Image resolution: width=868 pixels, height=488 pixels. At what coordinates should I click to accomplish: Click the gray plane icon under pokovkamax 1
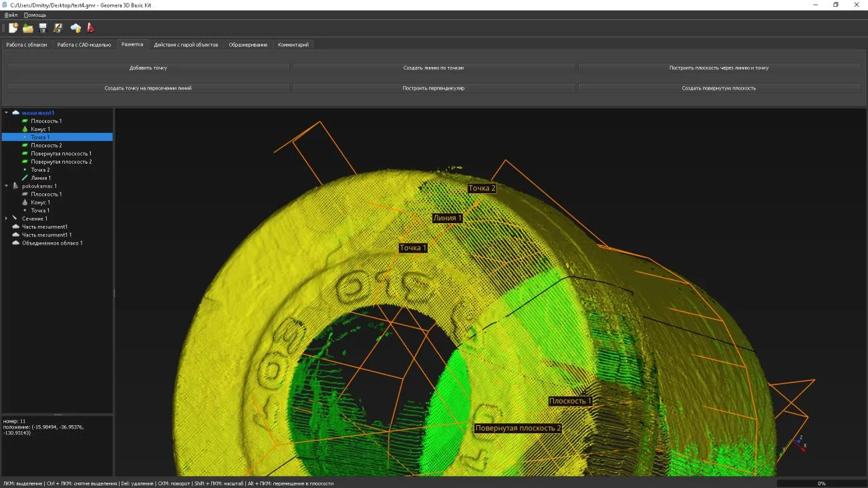25,194
